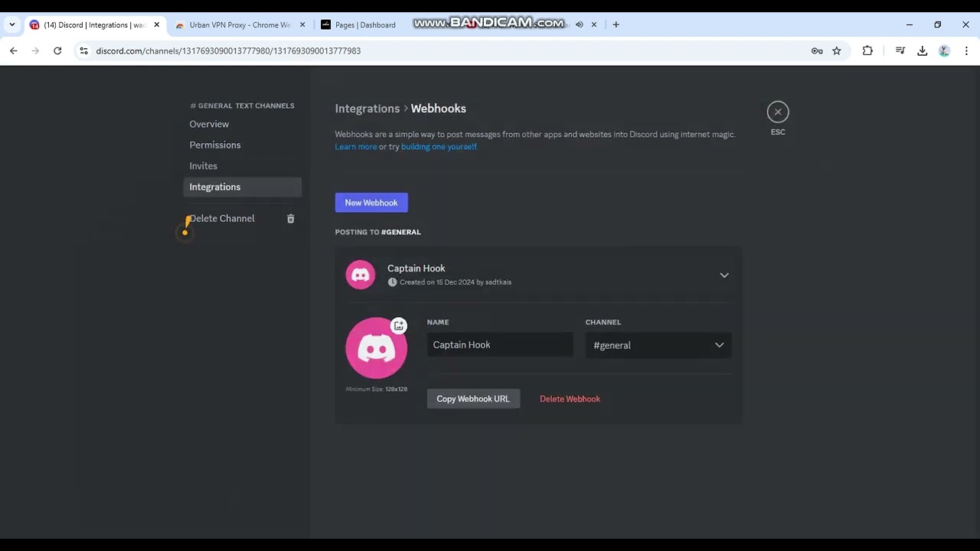This screenshot has height=551, width=980.
Task: Click the address bar URL
Action: click(x=228, y=51)
